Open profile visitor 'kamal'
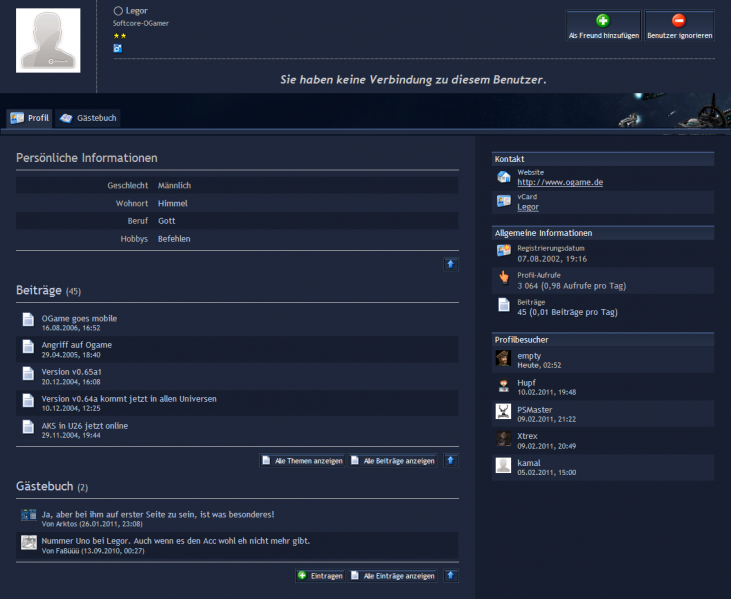 529,463
